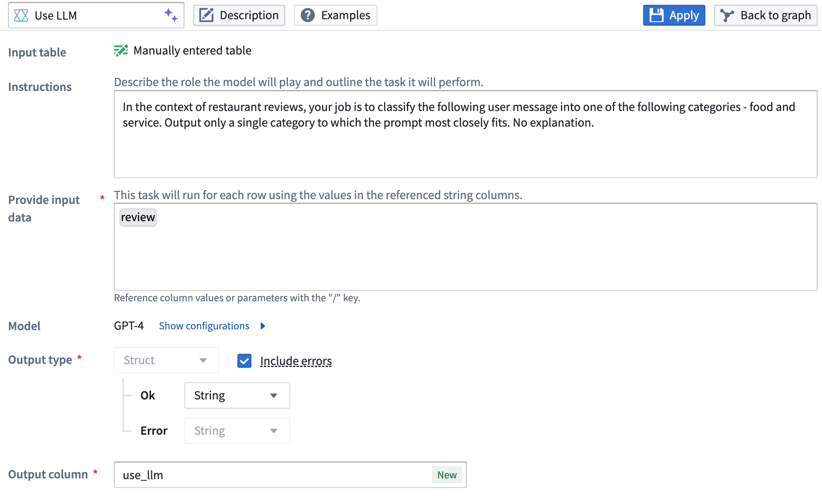
Task: Click the Output type label
Action: [40, 360]
